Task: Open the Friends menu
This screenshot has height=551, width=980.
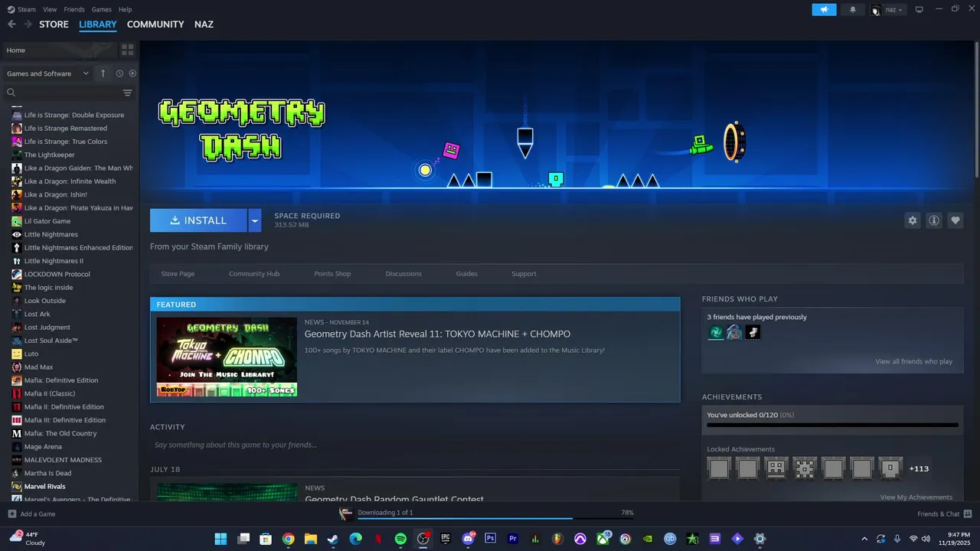Action: pos(74,9)
